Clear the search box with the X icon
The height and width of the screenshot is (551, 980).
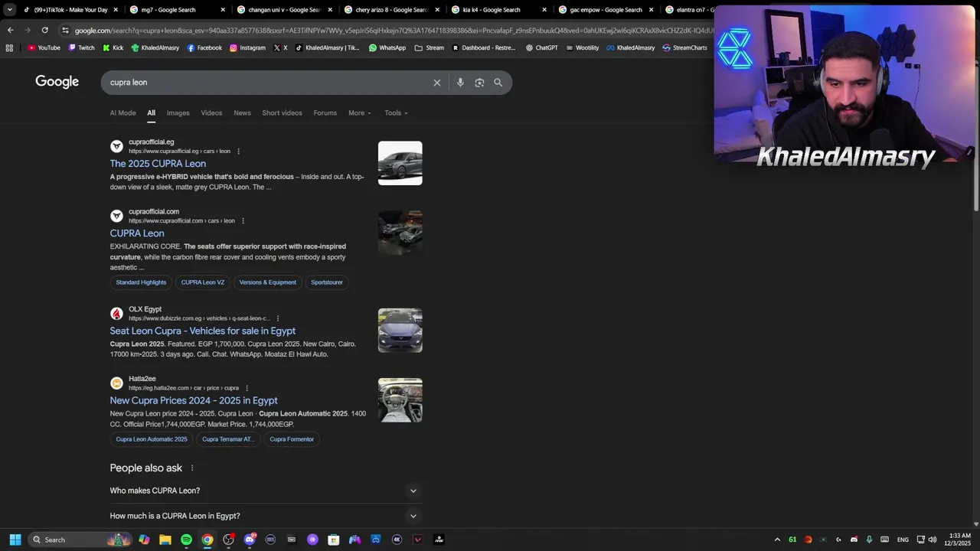coord(437,83)
